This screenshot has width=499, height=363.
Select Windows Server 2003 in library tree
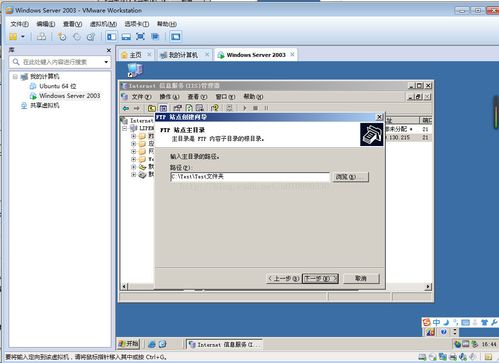tap(69, 96)
